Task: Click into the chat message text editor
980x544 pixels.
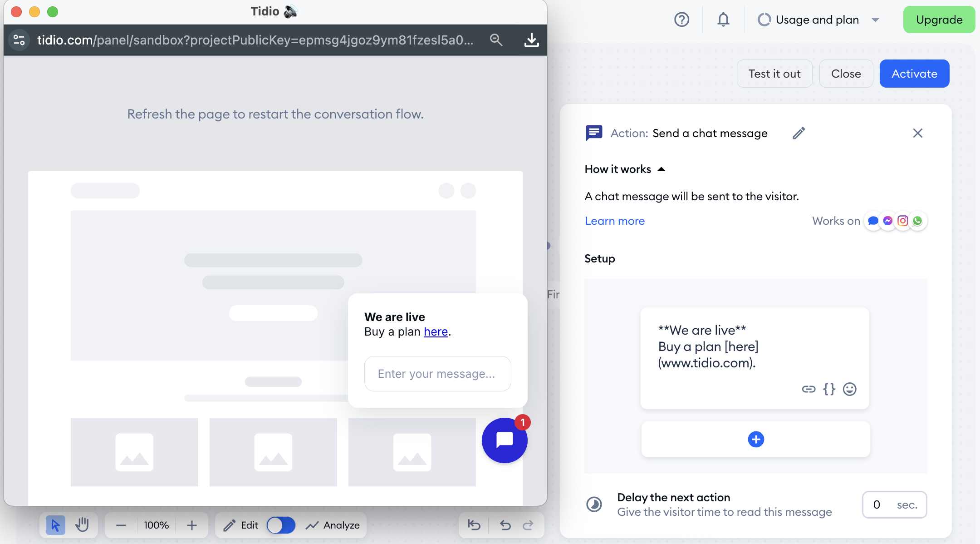Action: (x=754, y=347)
